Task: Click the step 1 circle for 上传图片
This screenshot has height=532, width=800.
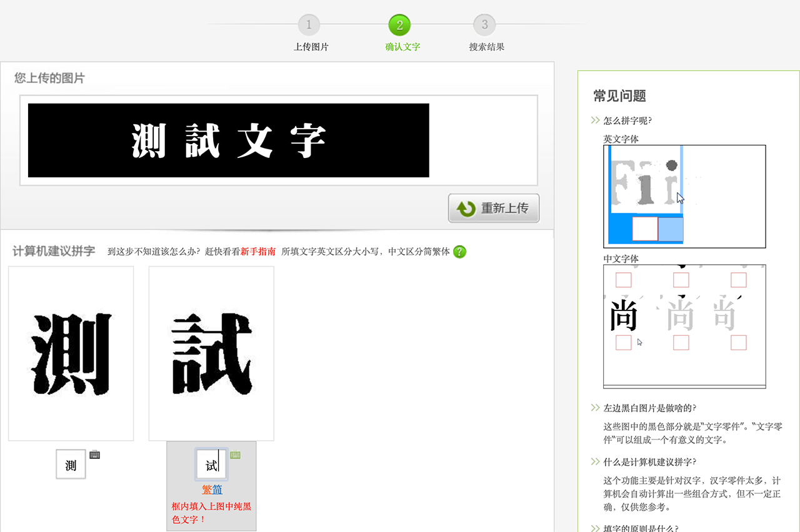Action: point(309,25)
